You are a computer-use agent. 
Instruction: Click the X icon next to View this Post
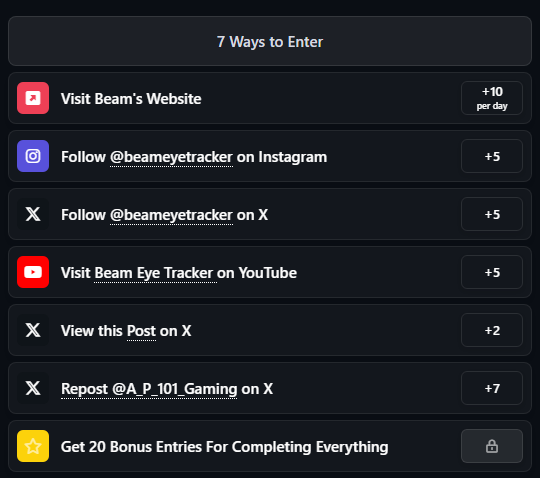[33, 330]
